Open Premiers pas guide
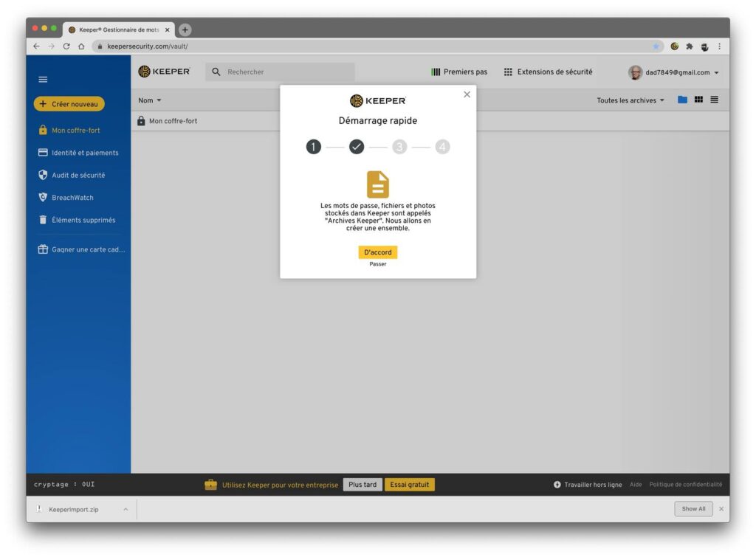Screen dimensions: 756x557 coord(459,72)
